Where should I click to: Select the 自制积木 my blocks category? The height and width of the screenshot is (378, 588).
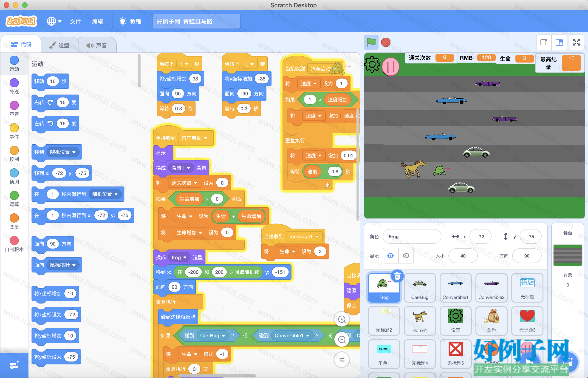(x=14, y=244)
